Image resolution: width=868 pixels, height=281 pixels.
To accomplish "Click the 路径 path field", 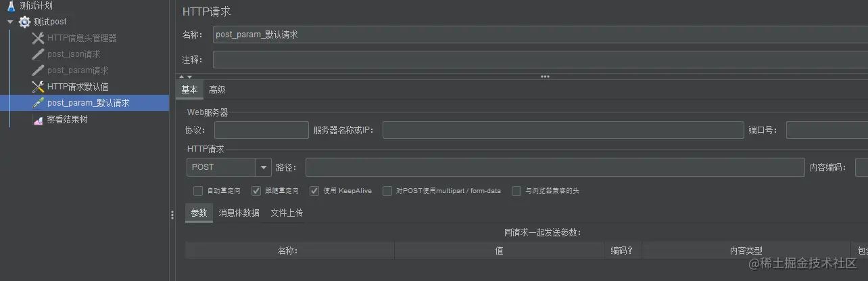I will point(555,167).
